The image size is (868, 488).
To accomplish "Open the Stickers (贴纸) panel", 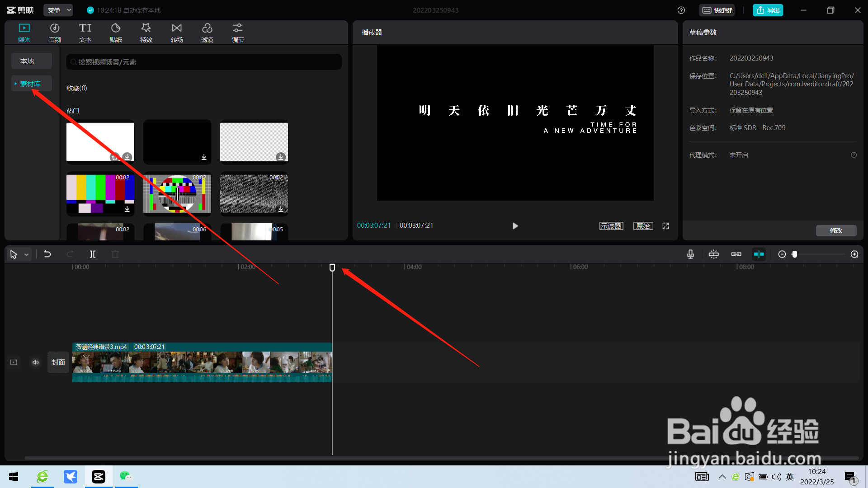I will tap(116, 33).
